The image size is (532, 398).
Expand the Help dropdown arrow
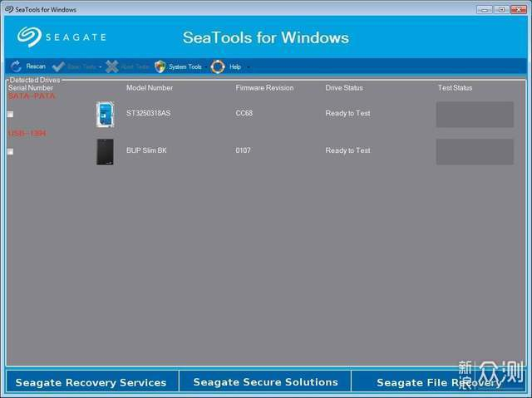point(249,67)
